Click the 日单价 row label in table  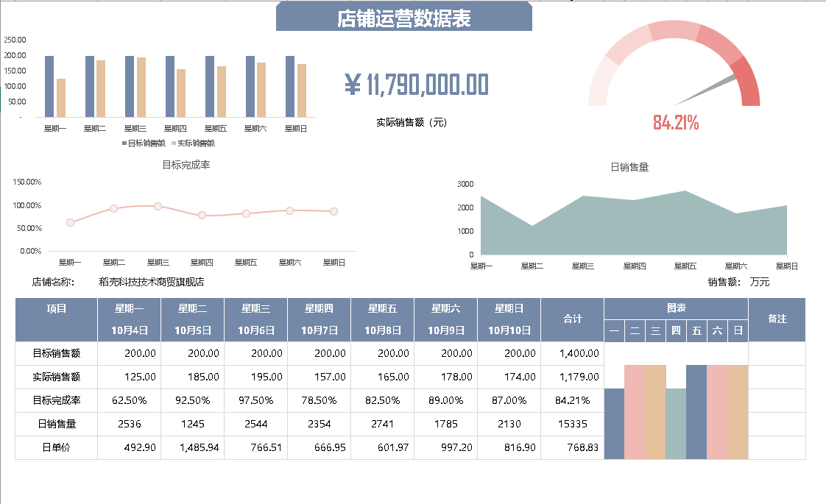point(56,447)
